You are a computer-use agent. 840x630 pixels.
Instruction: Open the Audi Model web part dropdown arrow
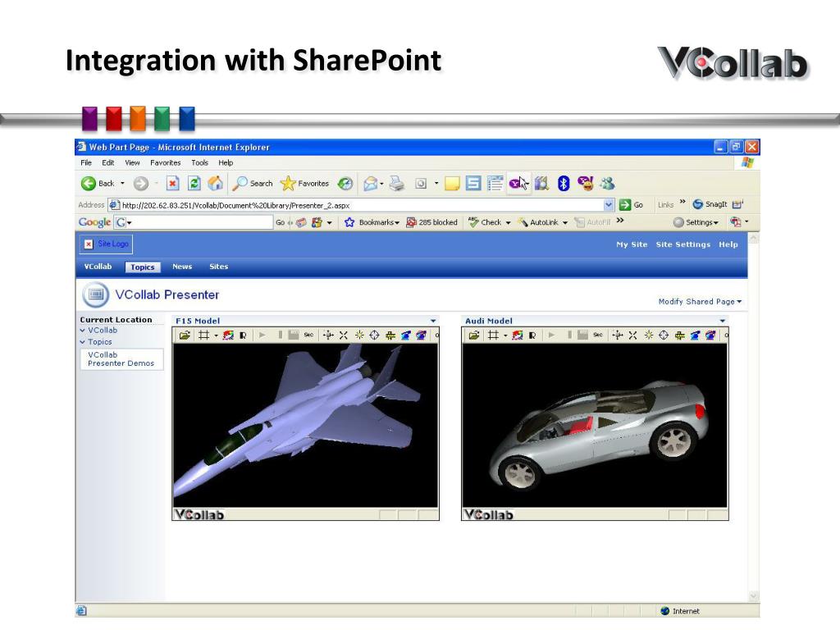[x=722, y=321]
